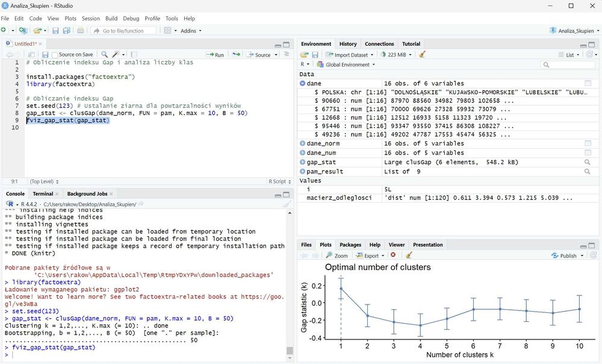The height and width of the screenshot is (364, 602).
Task: Maximize the source editor pane
Action: (287, 45)
